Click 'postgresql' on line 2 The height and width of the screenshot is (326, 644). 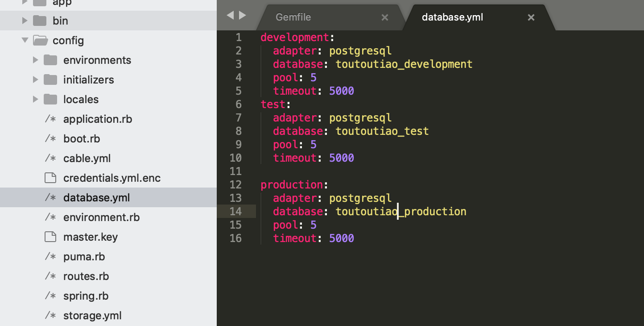click(x=360, y=51)
